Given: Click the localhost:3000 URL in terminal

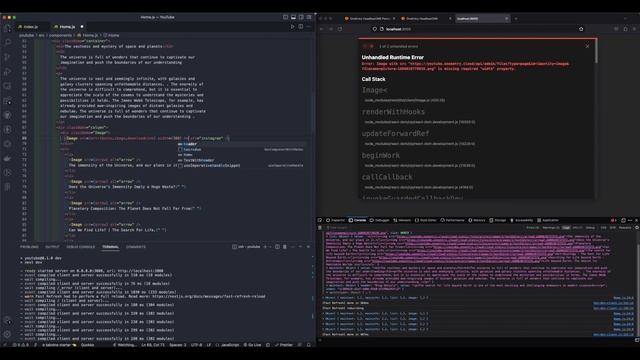Looking at the screenshot, I should point(140,271).
